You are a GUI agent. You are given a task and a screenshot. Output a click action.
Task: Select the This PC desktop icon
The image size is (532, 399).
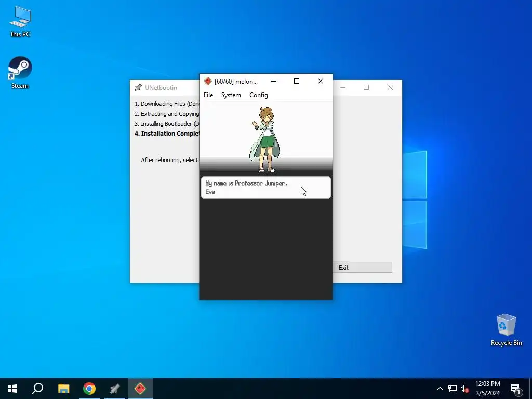[20, 22]
